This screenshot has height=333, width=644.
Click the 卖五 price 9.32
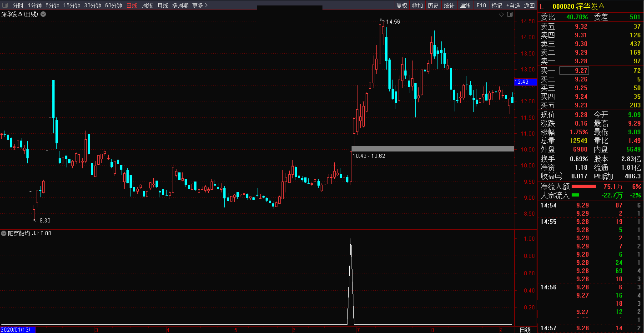pos(581,26)
